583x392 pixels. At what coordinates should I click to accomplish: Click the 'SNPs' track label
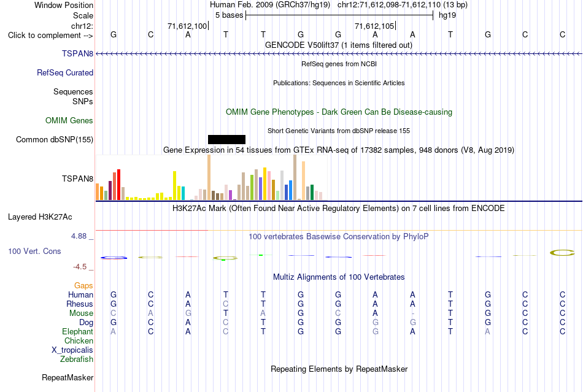coord(83,101)
